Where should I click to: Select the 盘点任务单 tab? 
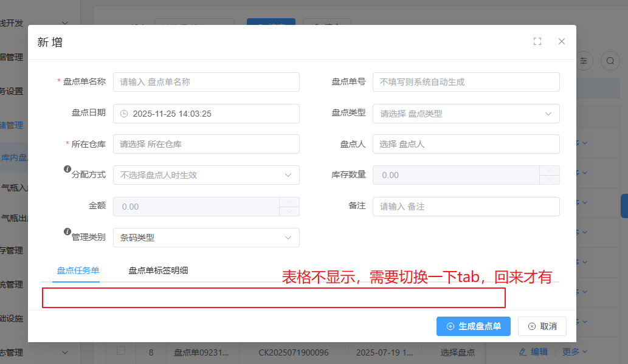[x=78, y=270]
